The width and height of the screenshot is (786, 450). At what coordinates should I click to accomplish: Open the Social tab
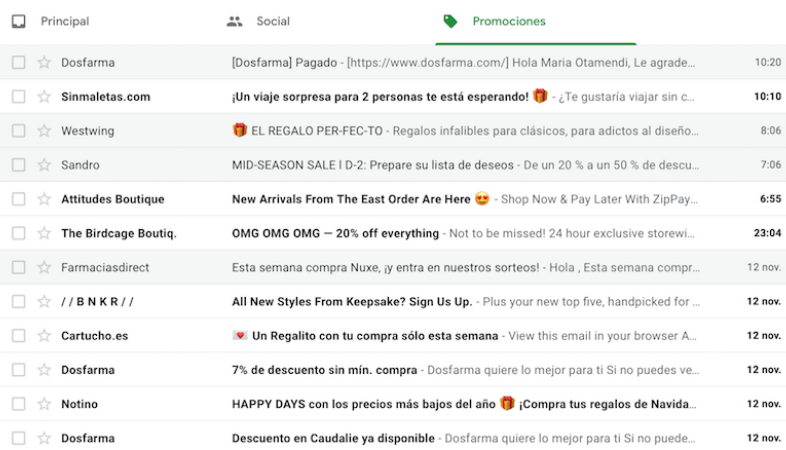coord(272,21)
